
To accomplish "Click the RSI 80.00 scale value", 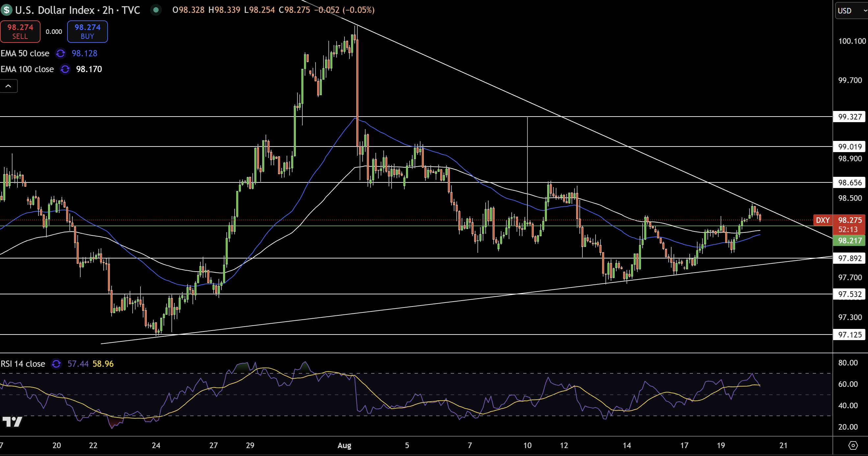I will click(x=848, y=363).
